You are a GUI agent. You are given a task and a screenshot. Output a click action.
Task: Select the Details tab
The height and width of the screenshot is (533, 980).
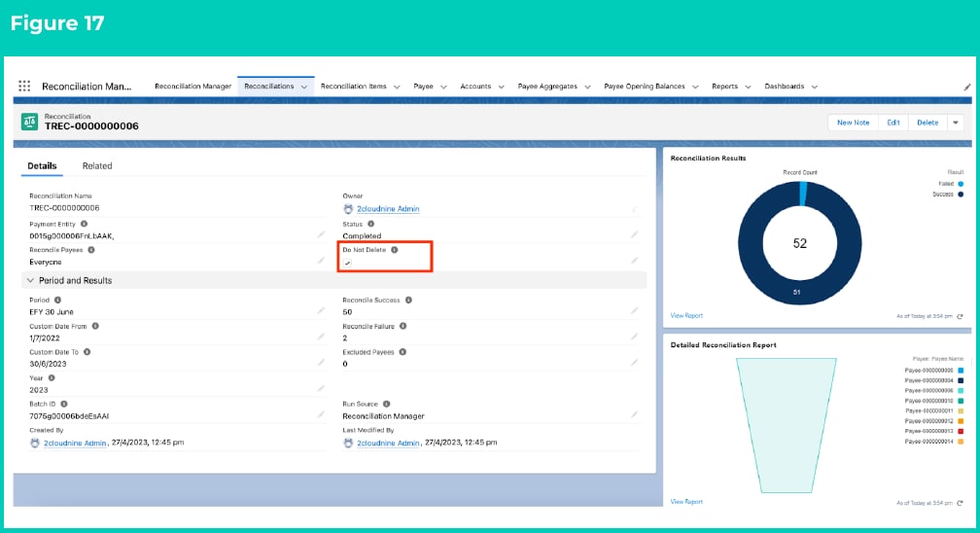pyautogui.click(x=42, y=165)
